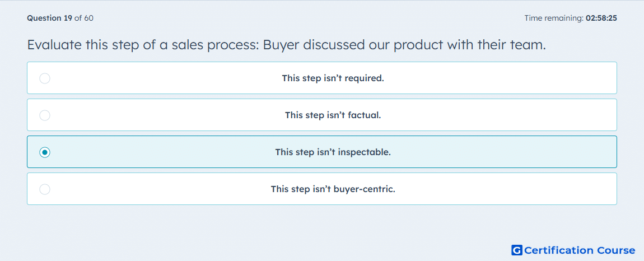Pick the "This step isn't buyer-centric" radio button

coord(45,189)
